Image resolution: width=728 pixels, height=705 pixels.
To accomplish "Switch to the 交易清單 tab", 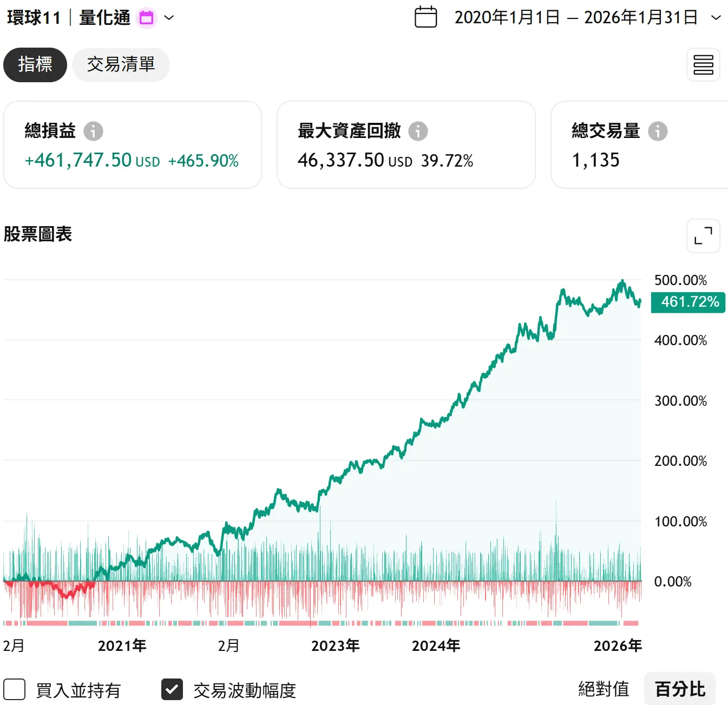I will [121, 65].
